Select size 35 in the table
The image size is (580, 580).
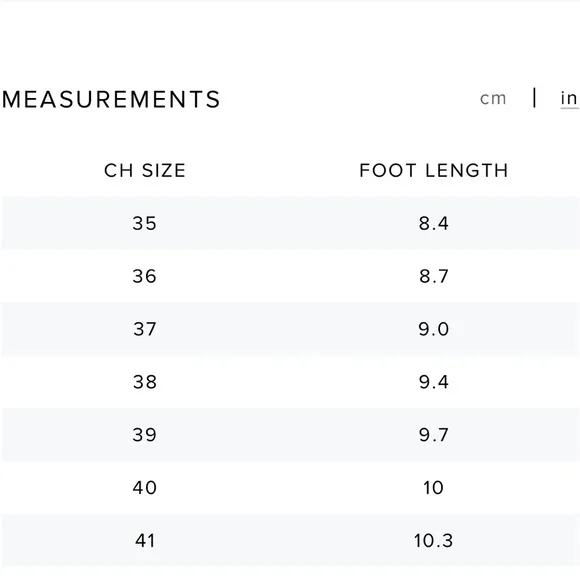click(145, 223)
